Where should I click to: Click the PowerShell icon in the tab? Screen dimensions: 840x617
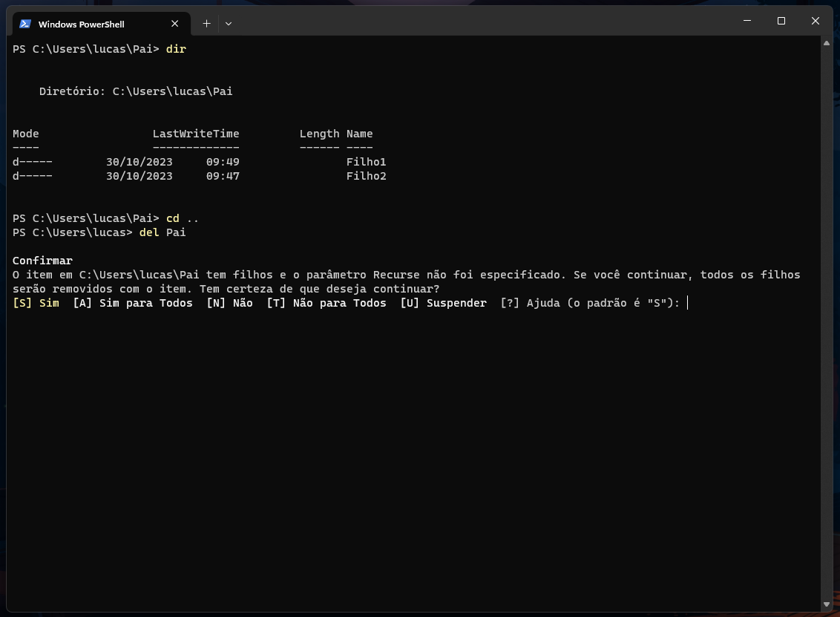[25, 24]
